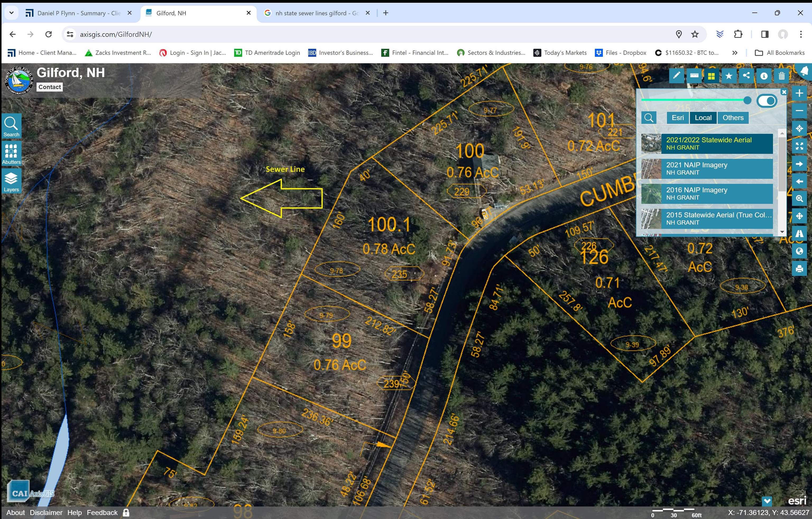Open the Abutters tool in sidebar

tap(11, 154)
